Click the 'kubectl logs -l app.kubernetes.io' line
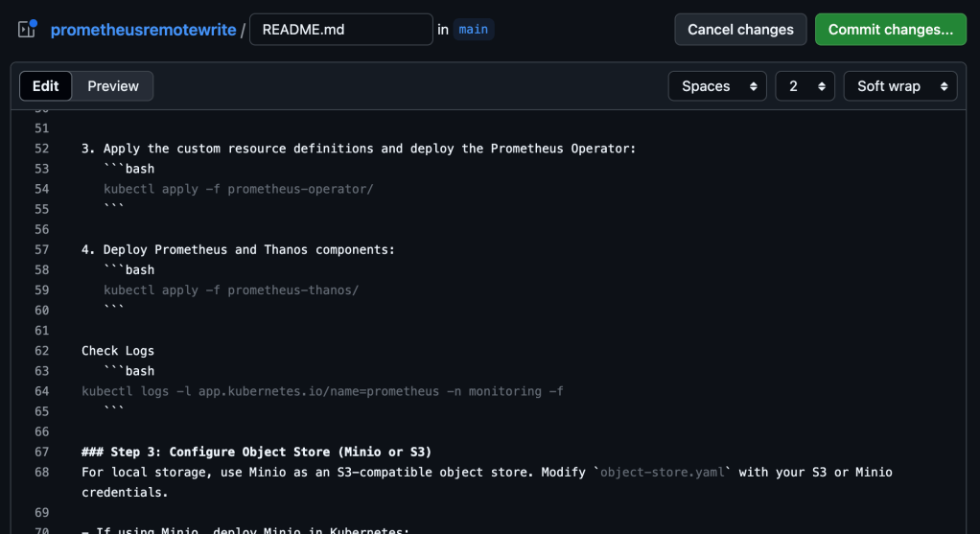The width and height of the screenshot is (980, 534). [x=322, y=391]
